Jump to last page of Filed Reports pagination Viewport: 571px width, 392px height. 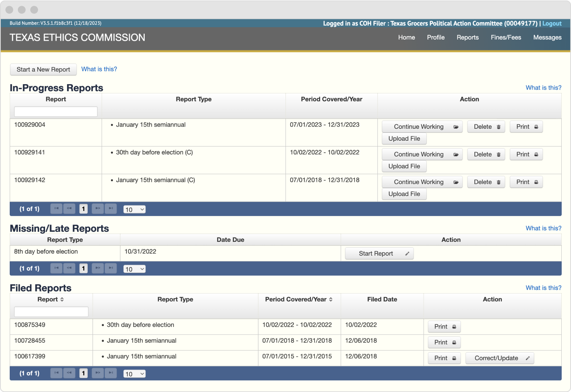[x=111, y=373]
